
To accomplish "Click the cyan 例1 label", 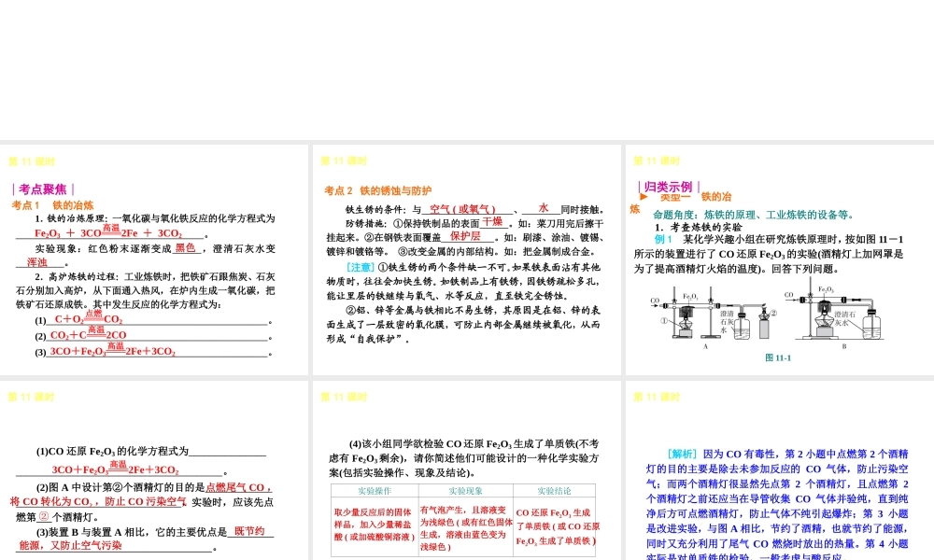I will pos(663,239).
